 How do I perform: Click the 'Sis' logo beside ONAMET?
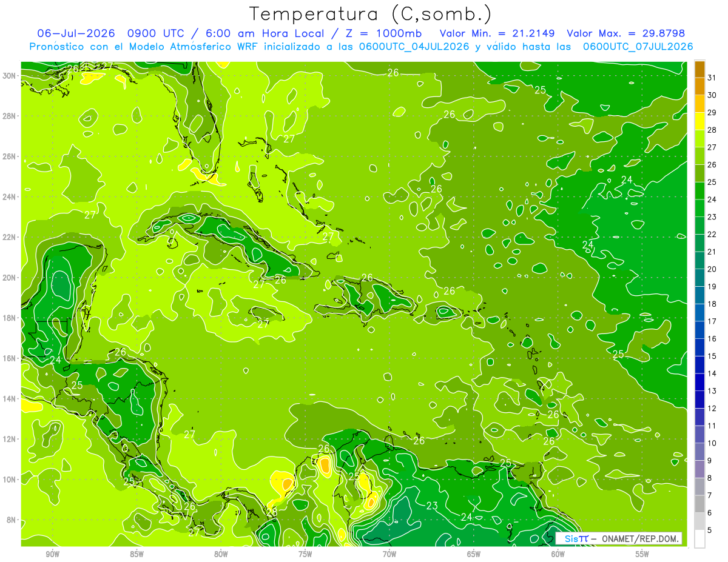(572, 538)
